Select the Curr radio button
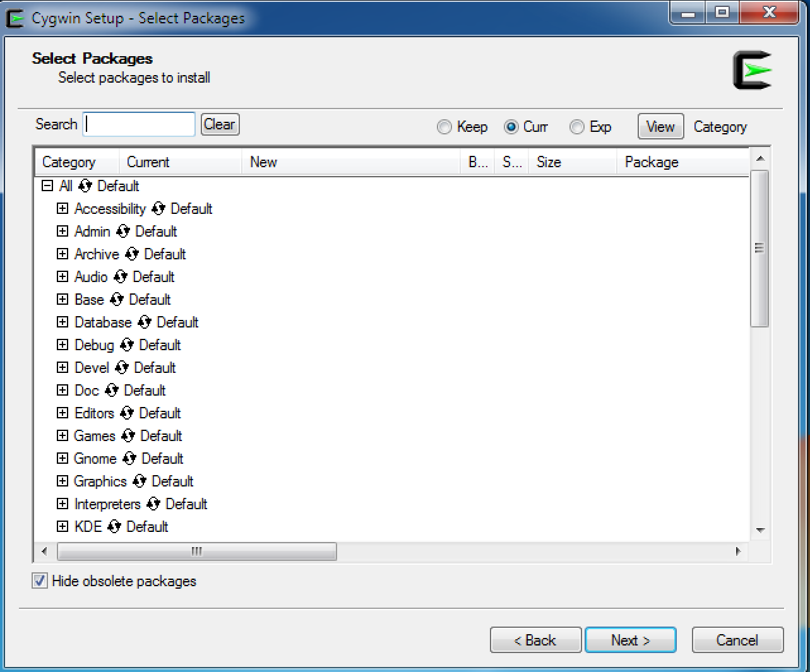The width and height of the screenshot is (810, 672). [x=511, y=127]
